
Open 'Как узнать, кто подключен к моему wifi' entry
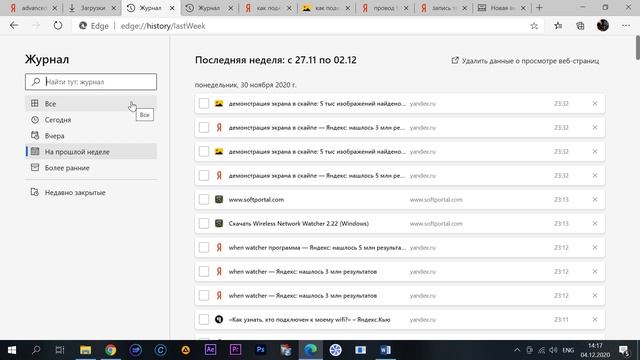click(x=309, y=320)
